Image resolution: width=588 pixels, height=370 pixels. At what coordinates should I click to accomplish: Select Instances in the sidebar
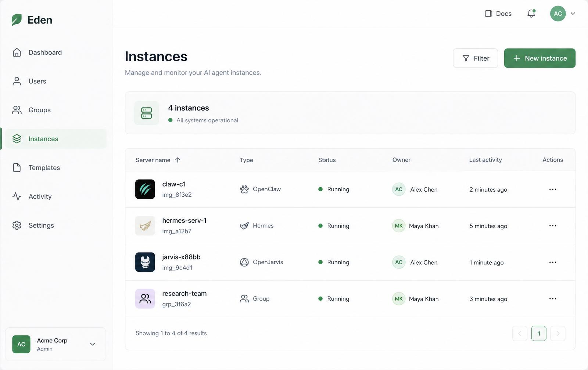tap(55, 139)
